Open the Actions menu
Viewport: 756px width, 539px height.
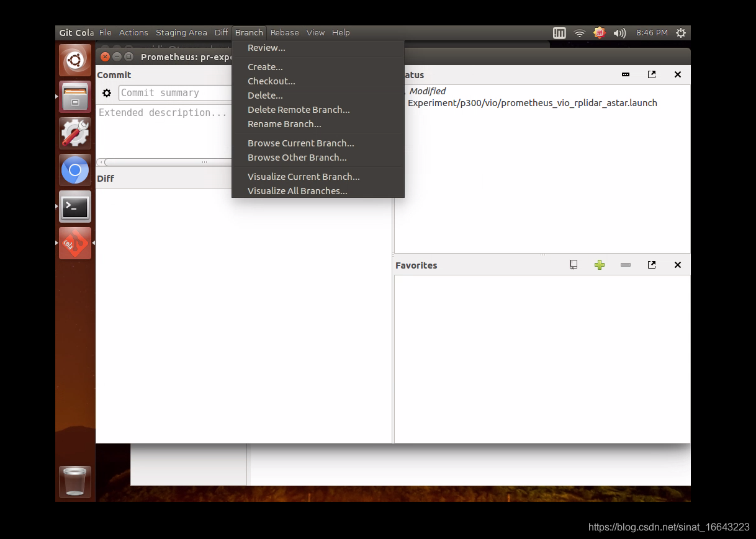click(133, 33)
